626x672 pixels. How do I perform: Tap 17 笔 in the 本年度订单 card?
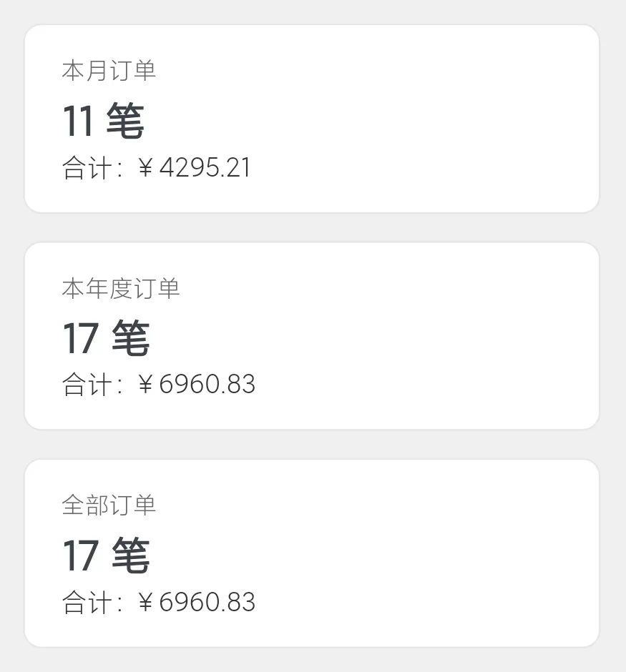[106, 338]
